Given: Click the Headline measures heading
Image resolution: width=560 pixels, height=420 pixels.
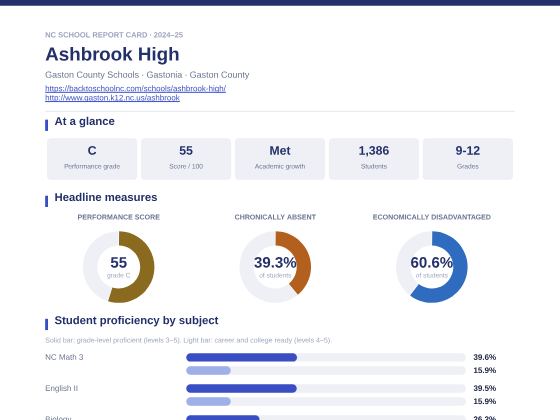Looking at the screenshot, I should 106,198.
